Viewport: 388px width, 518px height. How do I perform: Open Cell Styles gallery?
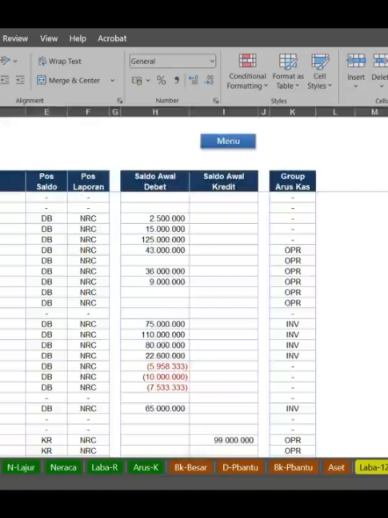point(320,71)
